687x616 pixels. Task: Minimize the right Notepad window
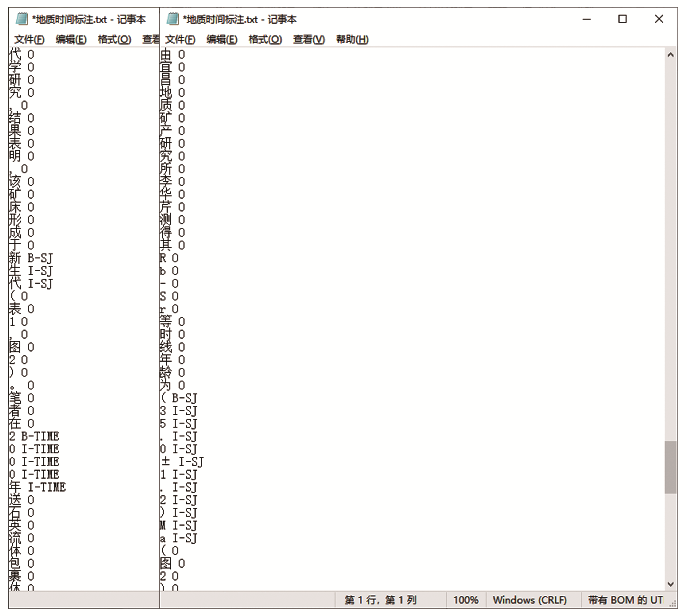[x=587, y=19]
